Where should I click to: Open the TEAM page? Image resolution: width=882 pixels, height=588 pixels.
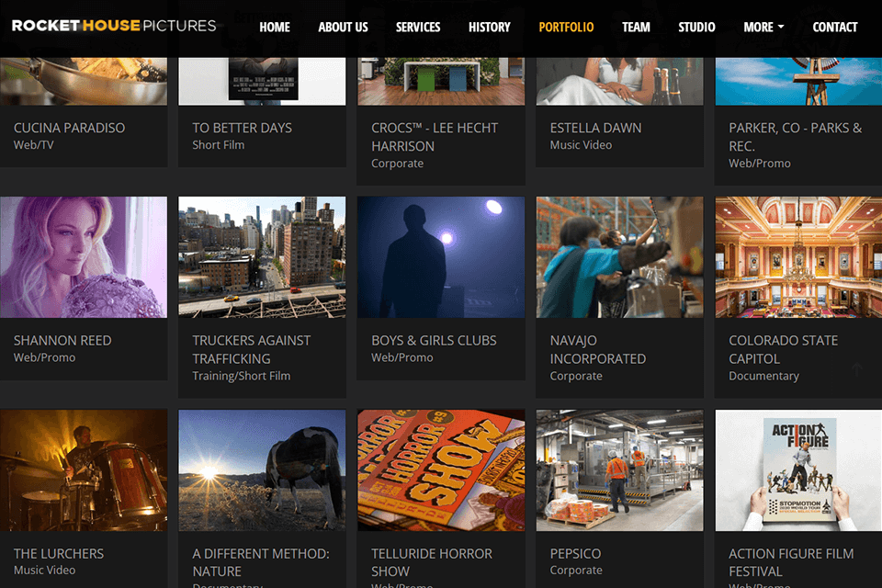click(636, 27)
